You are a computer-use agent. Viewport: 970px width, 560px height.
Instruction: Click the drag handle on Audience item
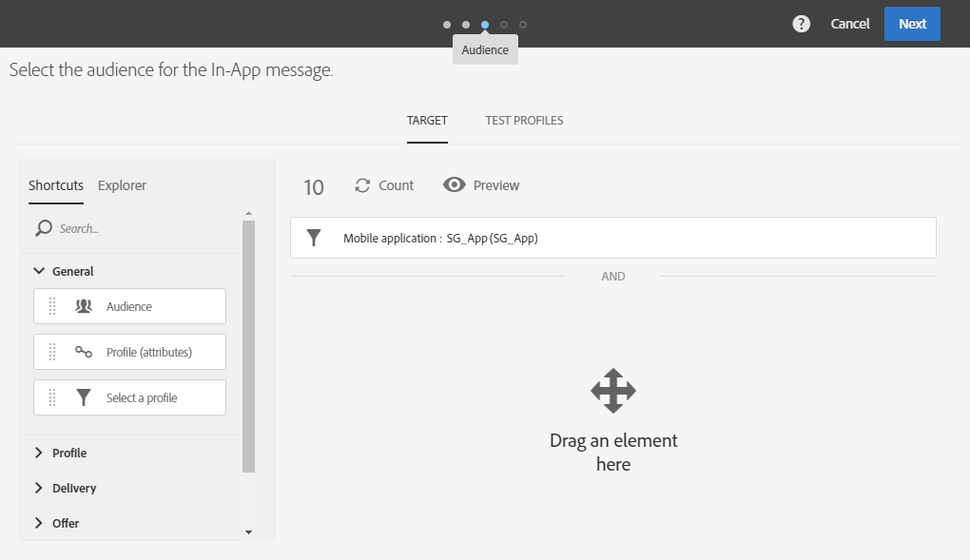pyautogui.click(x=52, y=306)
